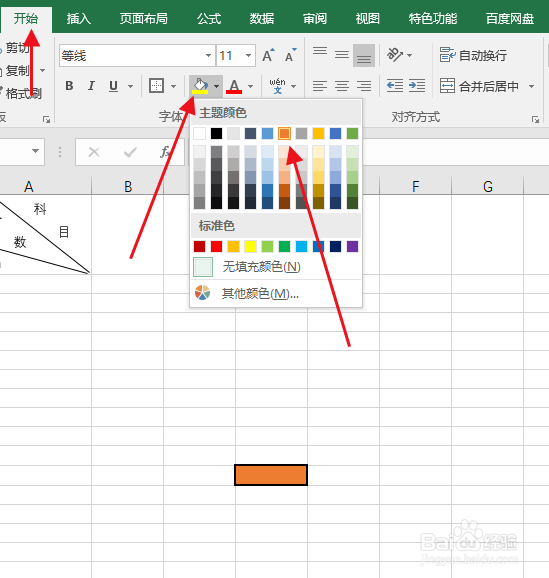Expand font color dropdown arrow

pyautogui.click(x=250, y=86)
